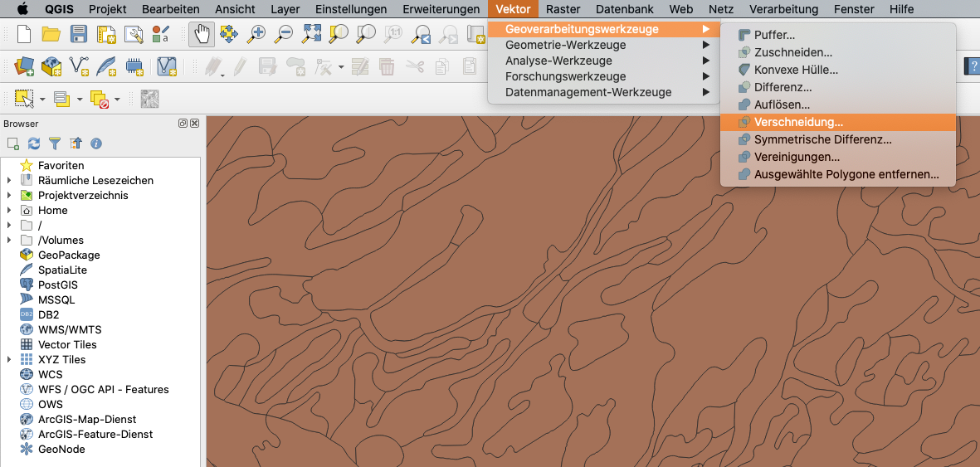Screen dimensions: 980x467
Task: Close the Browser panel
Action: click(x=195, y=124)
